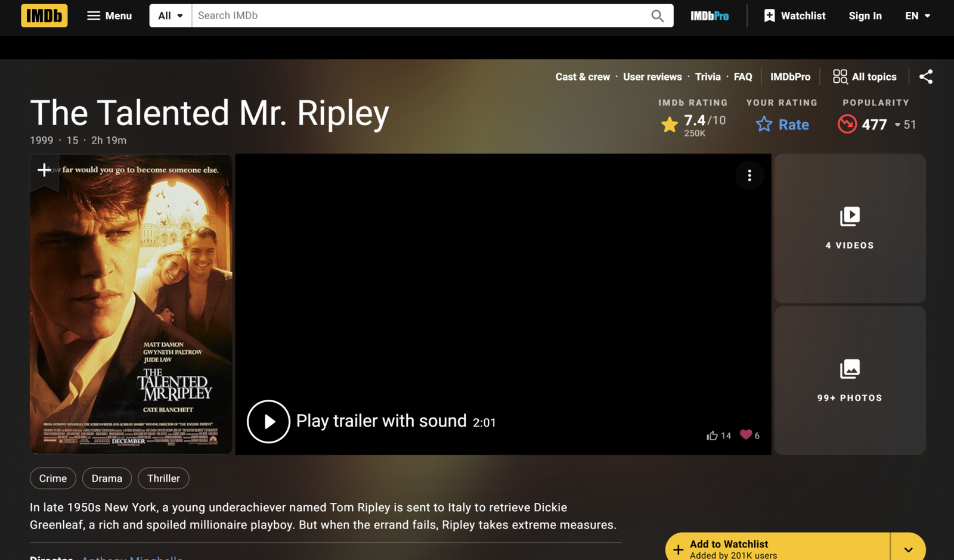Open the main Menu

tap(109, 15)
